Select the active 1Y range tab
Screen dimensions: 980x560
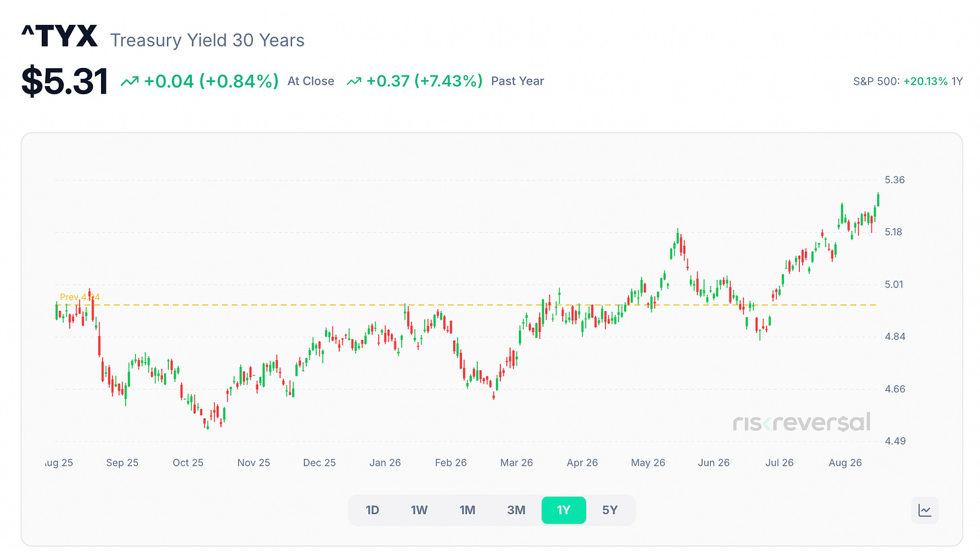(564, 510)
